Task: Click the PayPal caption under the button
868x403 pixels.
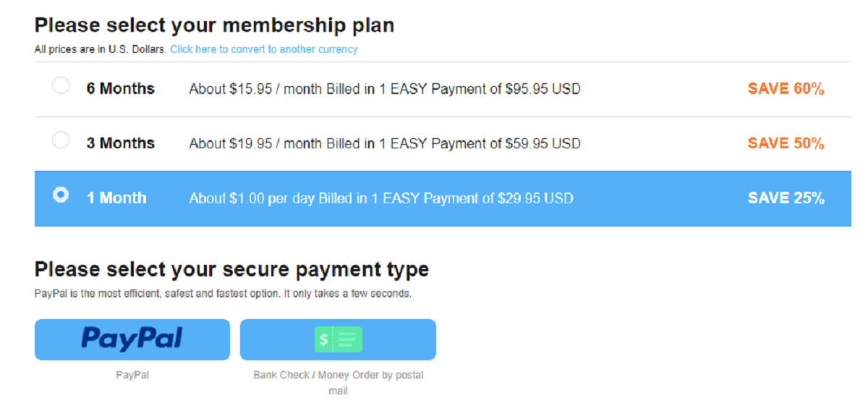Action: [132, 376]
